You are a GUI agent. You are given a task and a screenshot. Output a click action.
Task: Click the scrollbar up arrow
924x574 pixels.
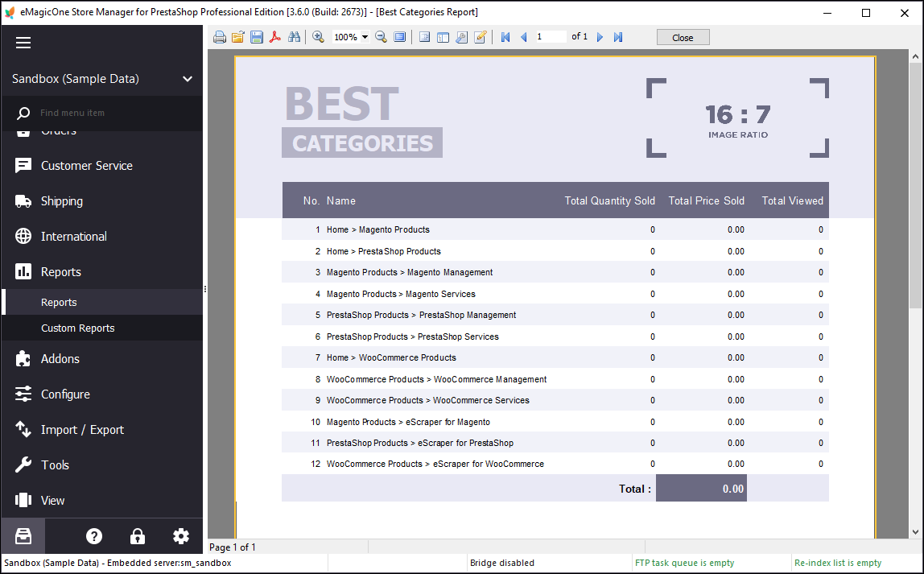click(915, 56)
